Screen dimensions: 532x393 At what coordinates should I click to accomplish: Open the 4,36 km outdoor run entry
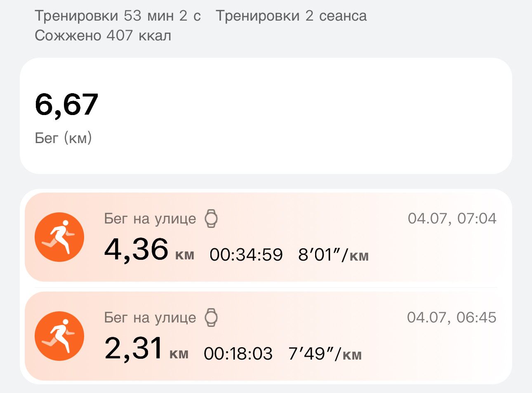[x=266, y=237]
